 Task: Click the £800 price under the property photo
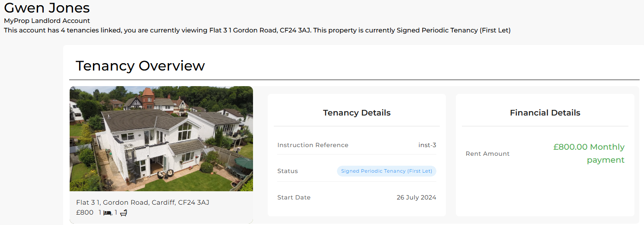coord(85,212)
